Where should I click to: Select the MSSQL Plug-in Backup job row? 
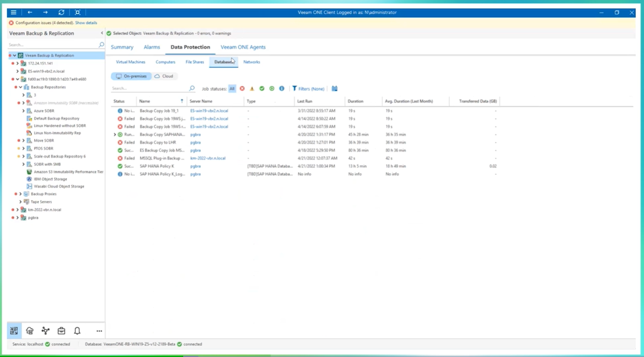click(306, 158)
